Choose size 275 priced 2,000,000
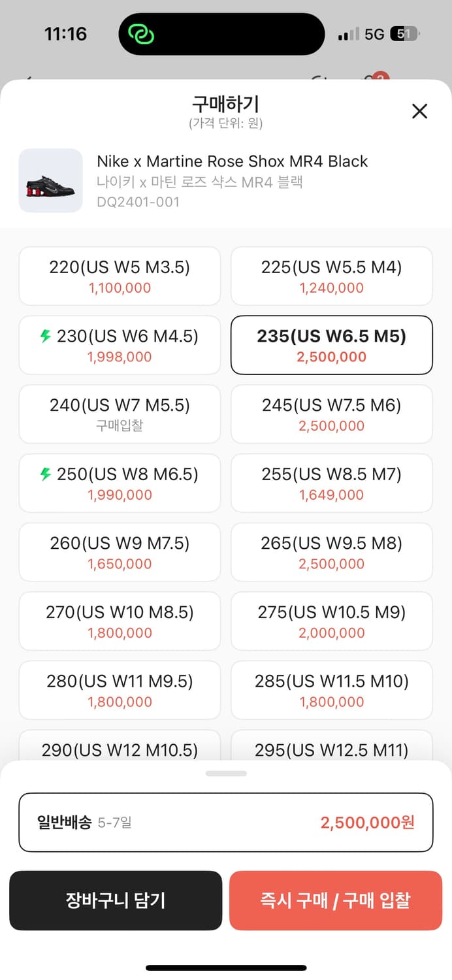The height and width of the screenshot is (980, 452). [x=332, y=621]
